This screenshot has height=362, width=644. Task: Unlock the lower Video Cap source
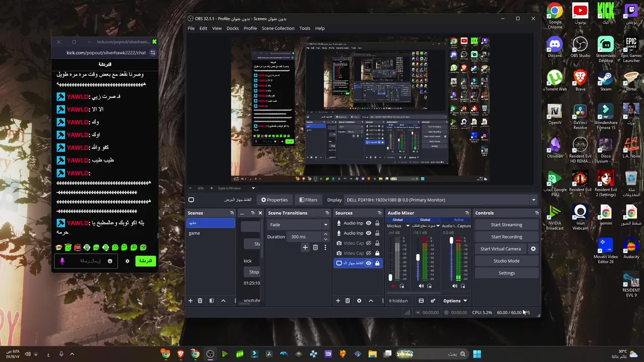[377, 253]
